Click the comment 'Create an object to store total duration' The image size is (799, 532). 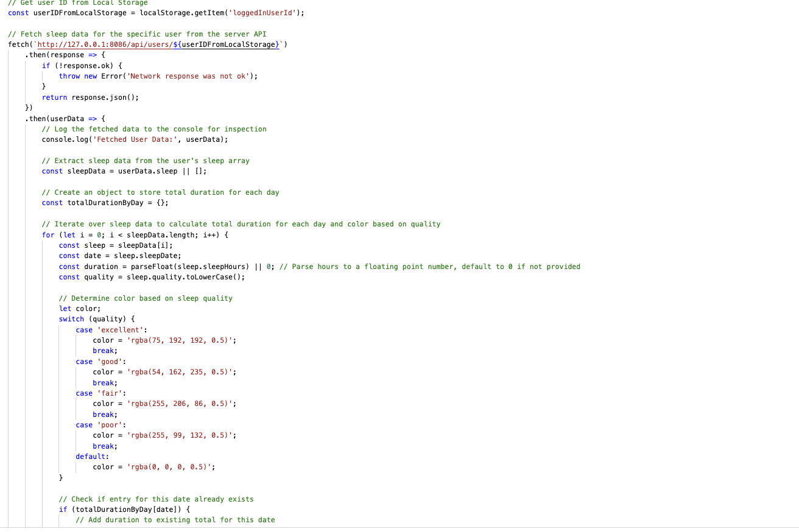[x=161, y=192]
